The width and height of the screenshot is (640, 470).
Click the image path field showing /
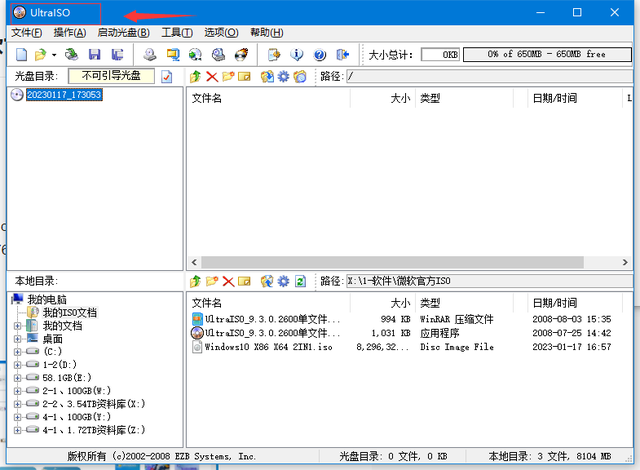click(x=489, y=76)
